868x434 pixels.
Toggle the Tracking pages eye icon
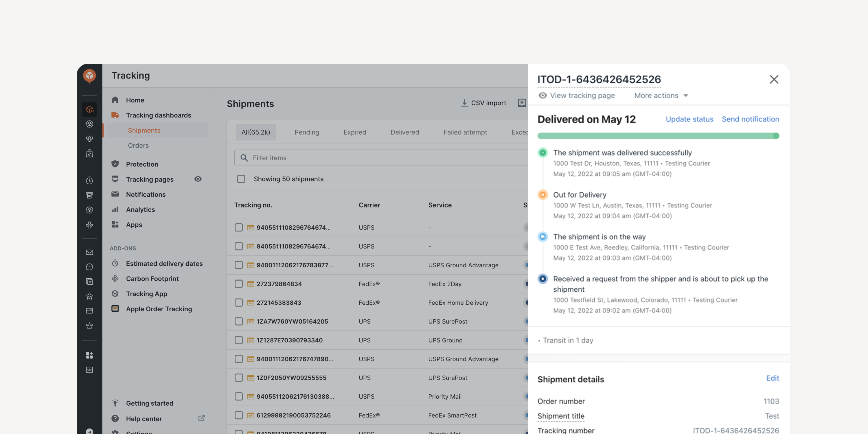coord(198,179)
